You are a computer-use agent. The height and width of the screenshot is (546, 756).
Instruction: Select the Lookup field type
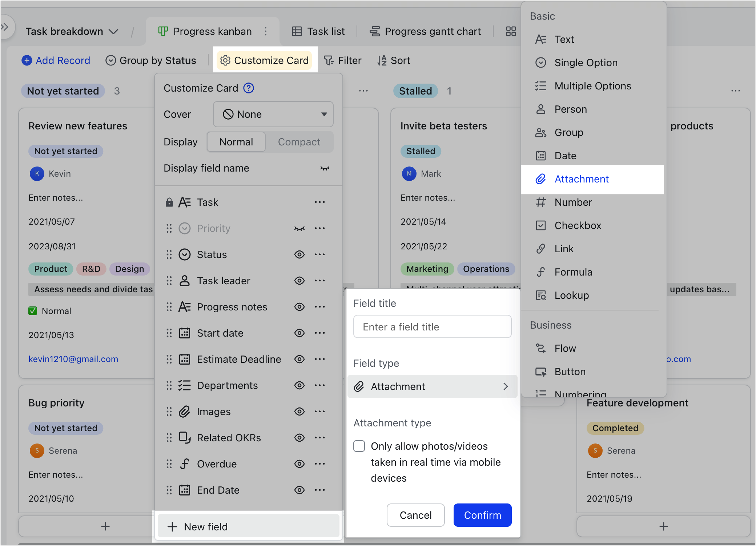[572, 295]
